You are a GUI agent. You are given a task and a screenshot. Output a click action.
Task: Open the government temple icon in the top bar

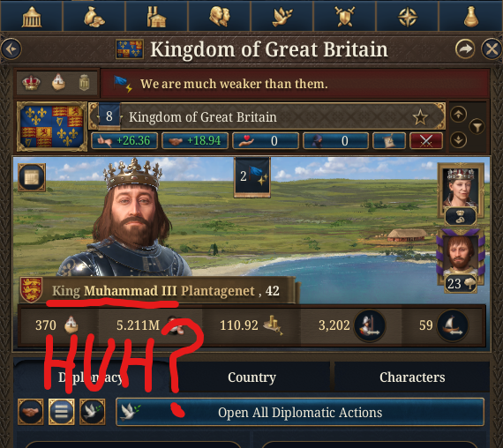pyautogui.click(x=32, y=16)
